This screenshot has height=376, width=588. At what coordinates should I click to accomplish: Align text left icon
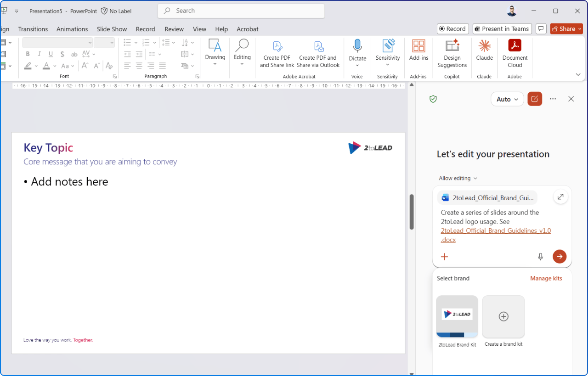pyautogui.click(x=128, y=66)
